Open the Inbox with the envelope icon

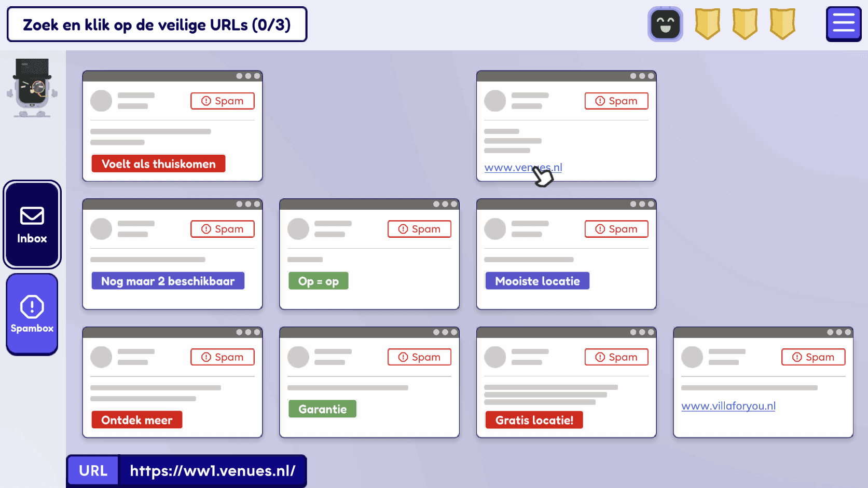32,224
